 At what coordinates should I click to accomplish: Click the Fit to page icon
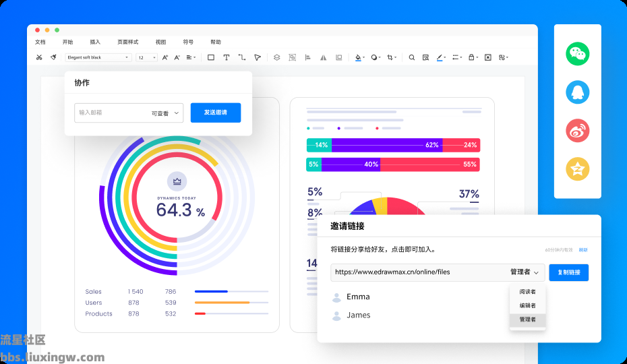pyautogui.click(x=488, y=57)
